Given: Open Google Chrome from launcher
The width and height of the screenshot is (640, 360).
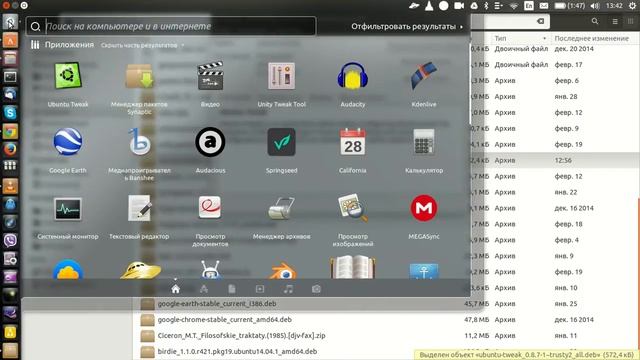Looking at the screenshot, I should [x=10, y=131].
